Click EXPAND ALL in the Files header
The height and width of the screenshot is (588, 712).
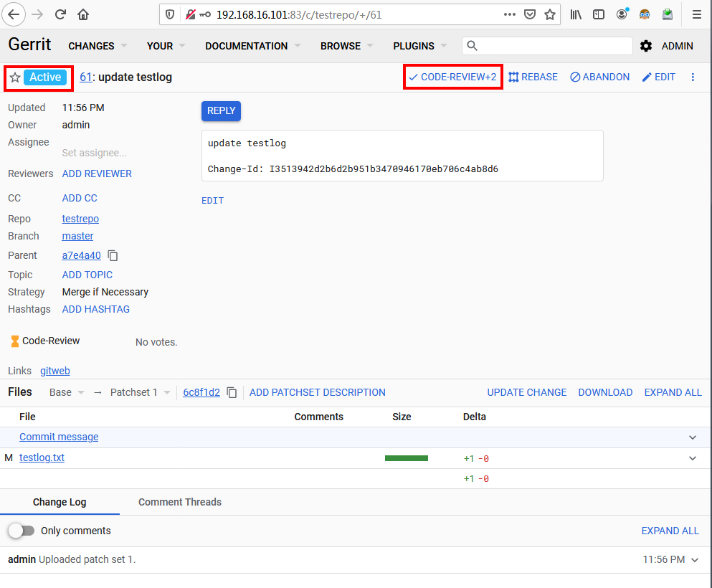pyautogui.click(x=673, y=392)
